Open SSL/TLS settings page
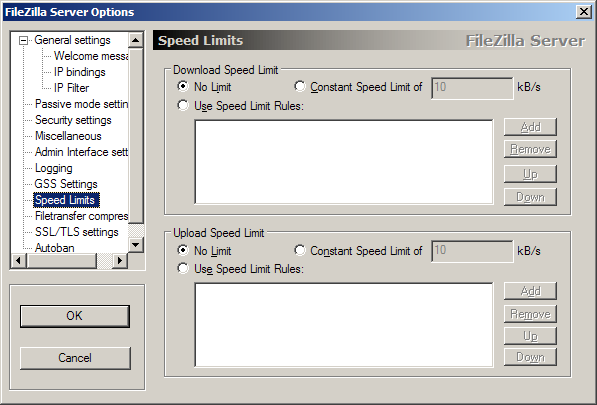Screen dimensions: 597x405 pos(77,232)
